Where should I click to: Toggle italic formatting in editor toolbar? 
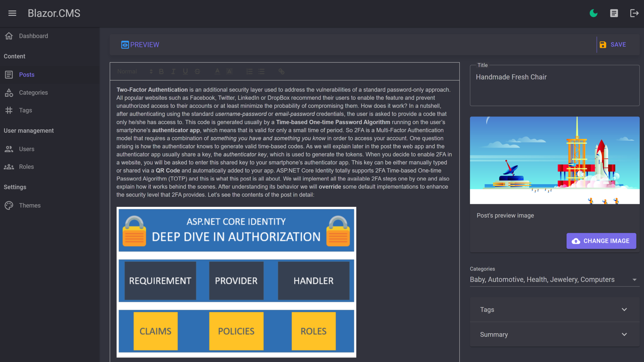pos(173,71)
